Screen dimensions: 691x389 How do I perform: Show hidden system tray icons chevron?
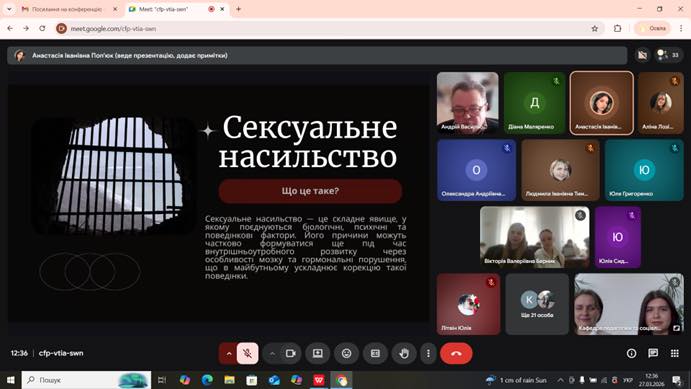560,380
